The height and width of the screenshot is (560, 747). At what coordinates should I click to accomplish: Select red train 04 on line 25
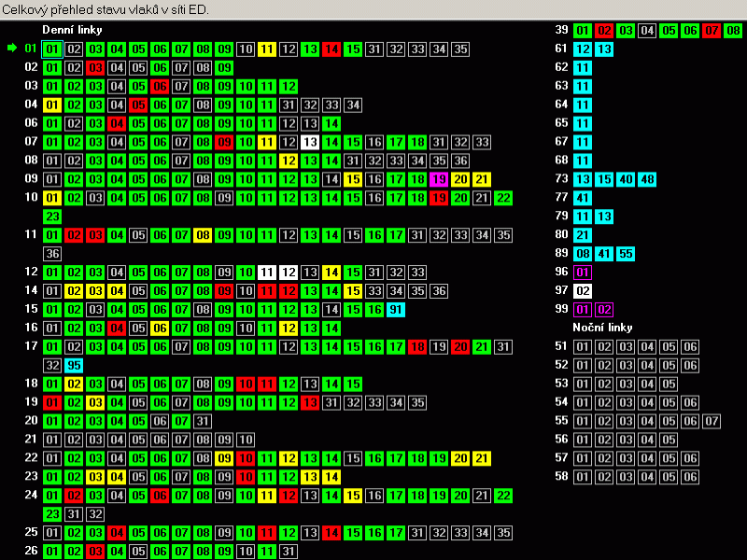coord(117,532)
